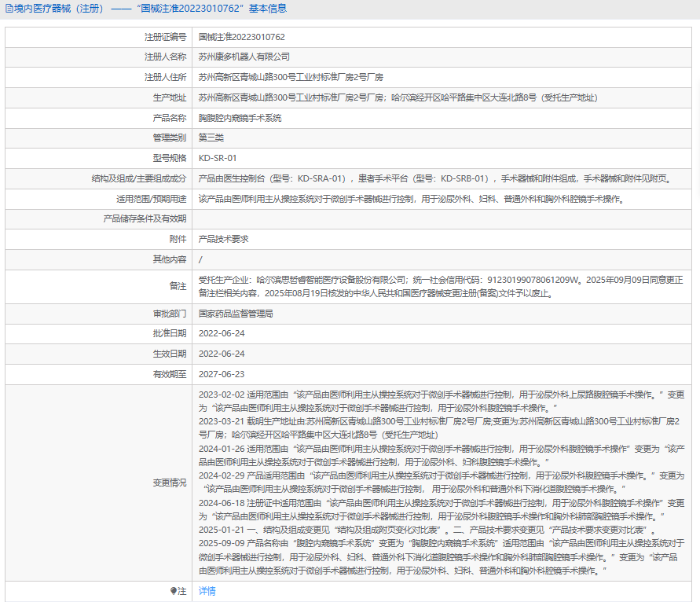This screenshot has width=700, height=602.
Task: Click management class value 第三类
Action: tap(211, 138)
